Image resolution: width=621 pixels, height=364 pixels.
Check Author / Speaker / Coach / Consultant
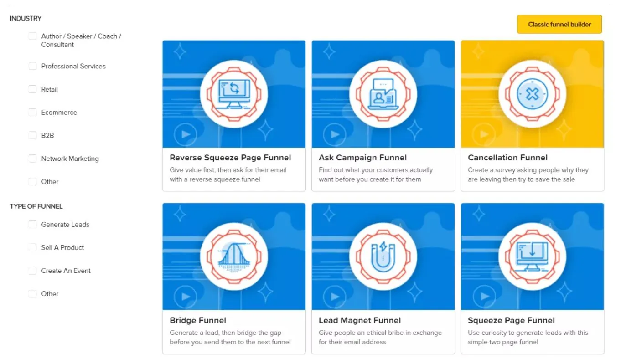pyautogui.click(x=32, y=36)
